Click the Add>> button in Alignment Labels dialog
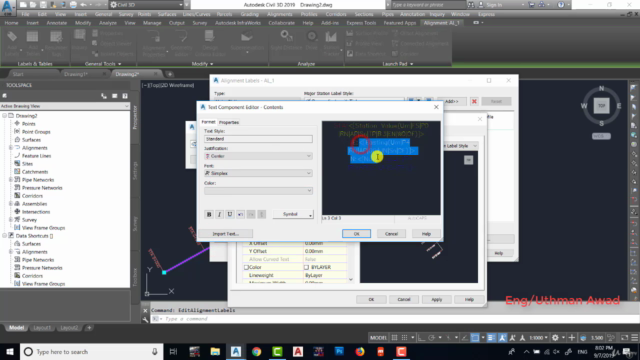 (x=451, y=101)
